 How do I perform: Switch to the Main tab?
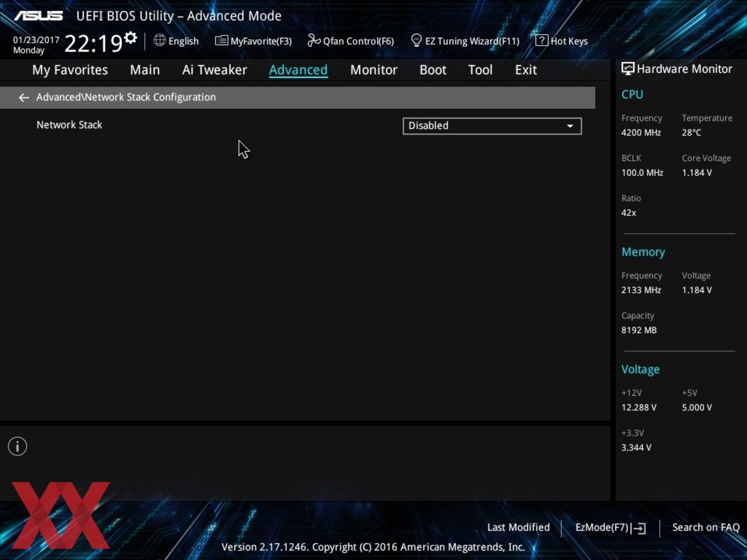pos(145,70)
